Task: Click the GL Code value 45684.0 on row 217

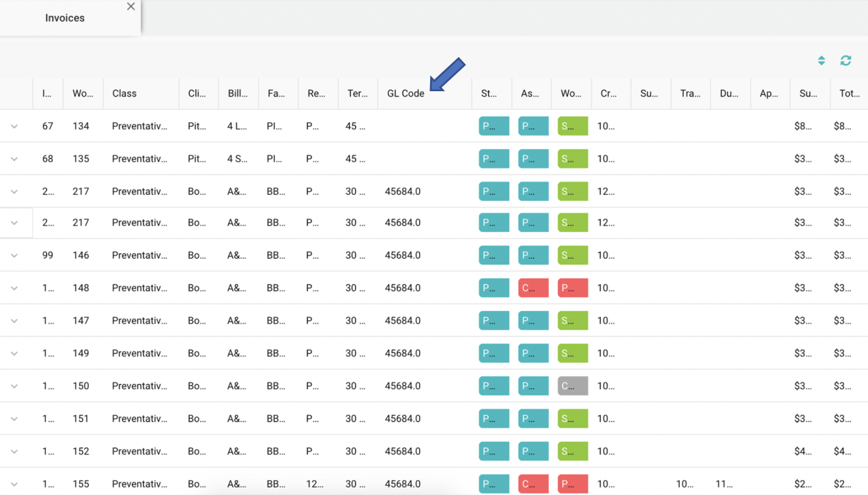Action: (402, 191)
